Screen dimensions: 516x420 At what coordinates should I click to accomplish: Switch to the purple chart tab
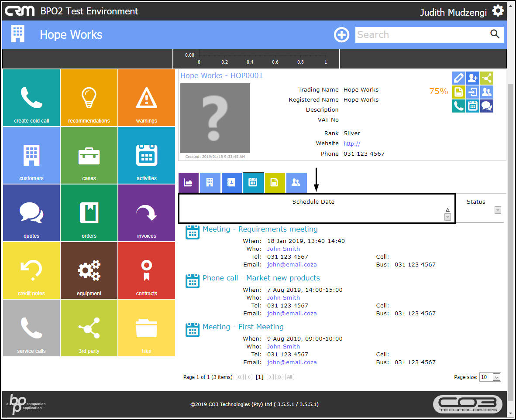point(189,183)
